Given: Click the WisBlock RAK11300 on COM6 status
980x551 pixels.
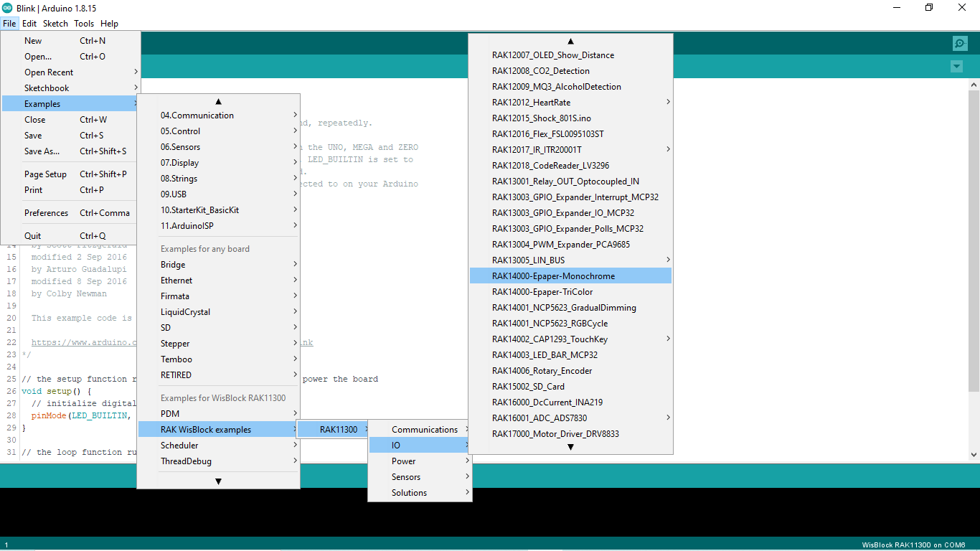Looking at the screenshot, I should (913, 545).
